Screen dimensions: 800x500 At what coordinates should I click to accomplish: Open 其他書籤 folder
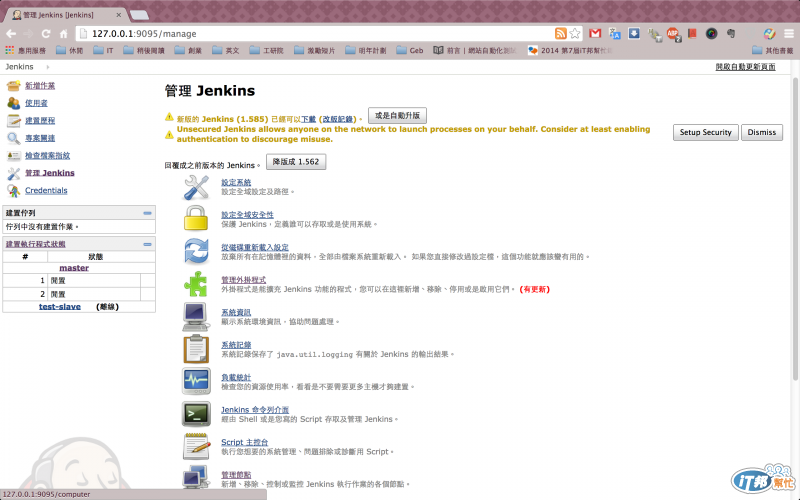point(772,50)
